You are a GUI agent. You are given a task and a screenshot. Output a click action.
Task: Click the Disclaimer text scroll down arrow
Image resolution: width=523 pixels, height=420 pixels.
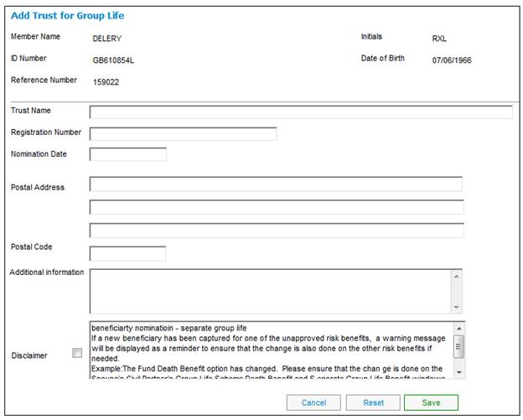[x=459, y=372]
